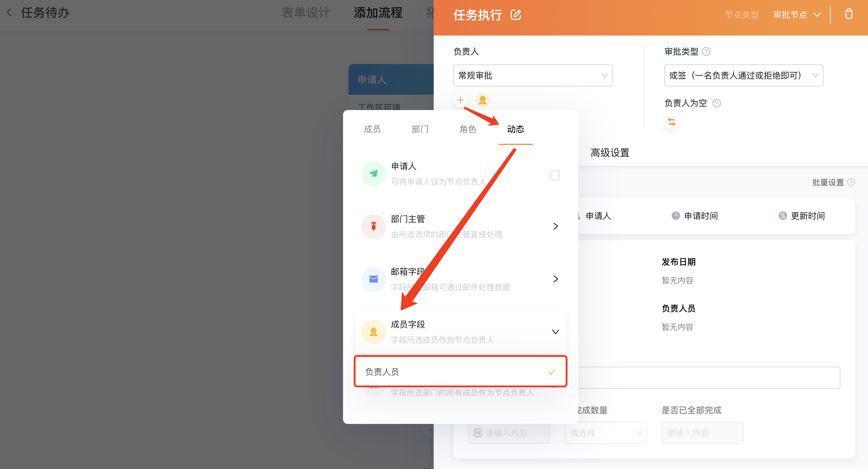The height and width of the screenshot is (469, 868).
Task: Open the 添加流程 tab
Action: [x=378, y=13]
